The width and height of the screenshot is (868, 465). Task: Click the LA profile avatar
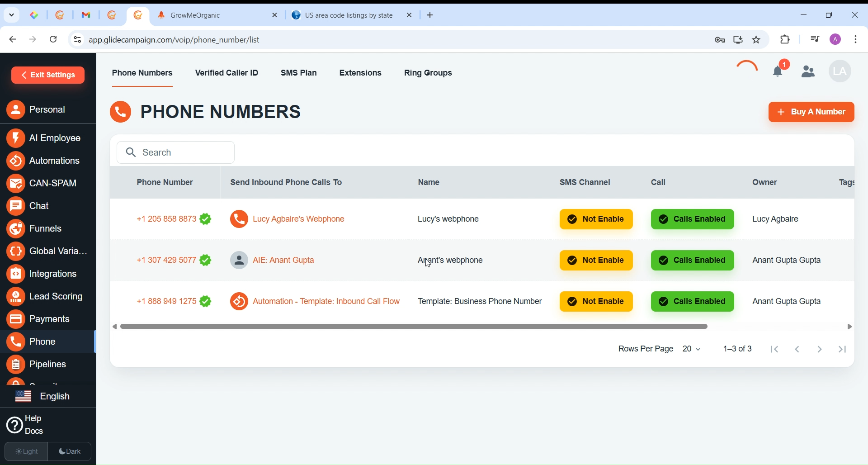[x=840, y=71]
